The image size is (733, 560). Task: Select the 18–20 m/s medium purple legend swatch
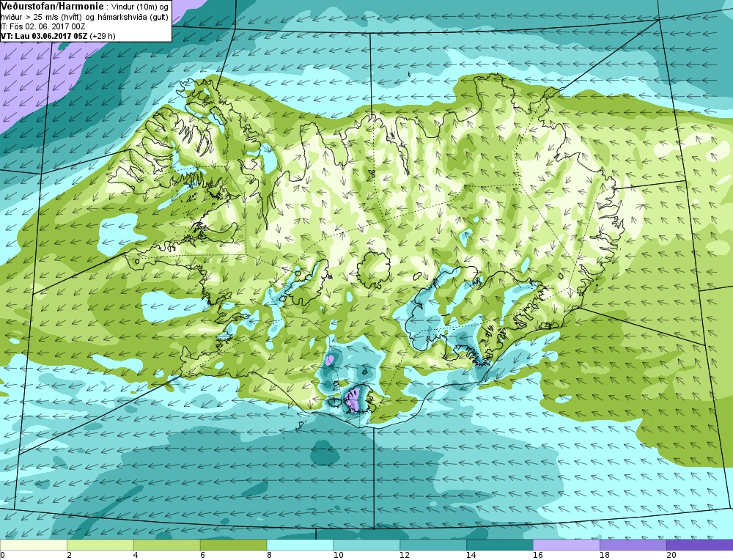pyautogui.click(x=633, y=545)
